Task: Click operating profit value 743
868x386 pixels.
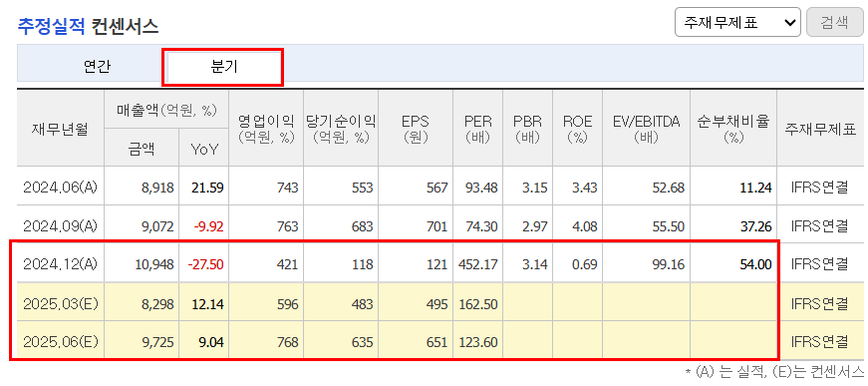Action: coord(287,188)
